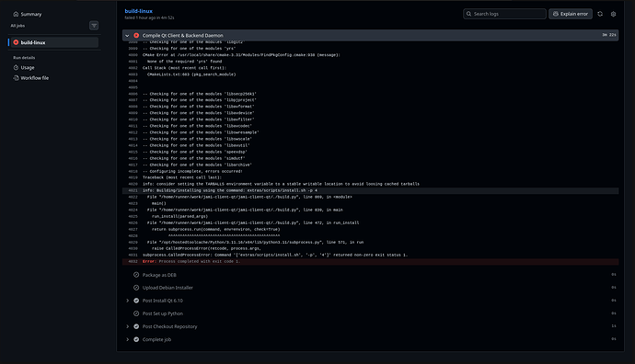Click log line number 4032

133,262
